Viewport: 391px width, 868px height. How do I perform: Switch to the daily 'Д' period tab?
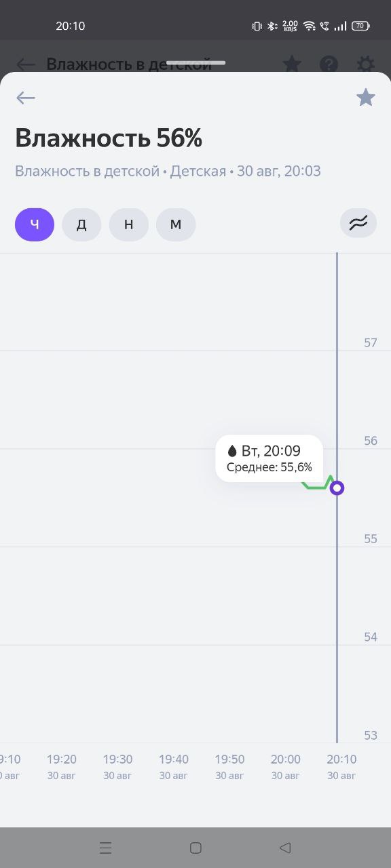(81, 224)
